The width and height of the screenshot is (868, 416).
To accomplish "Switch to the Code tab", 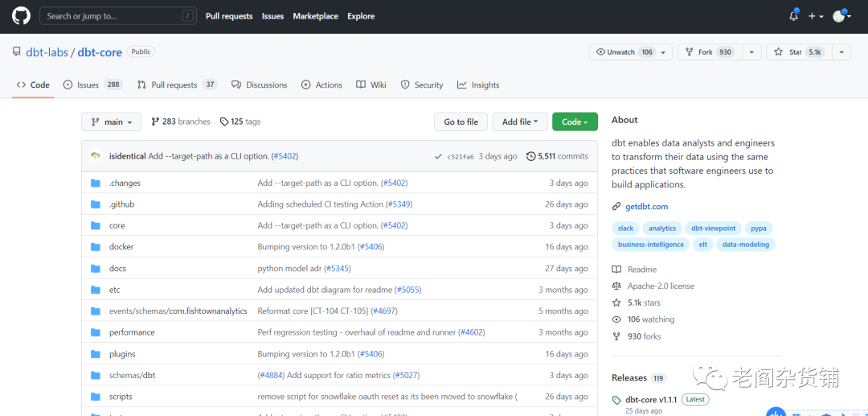I will click(33, 84).
